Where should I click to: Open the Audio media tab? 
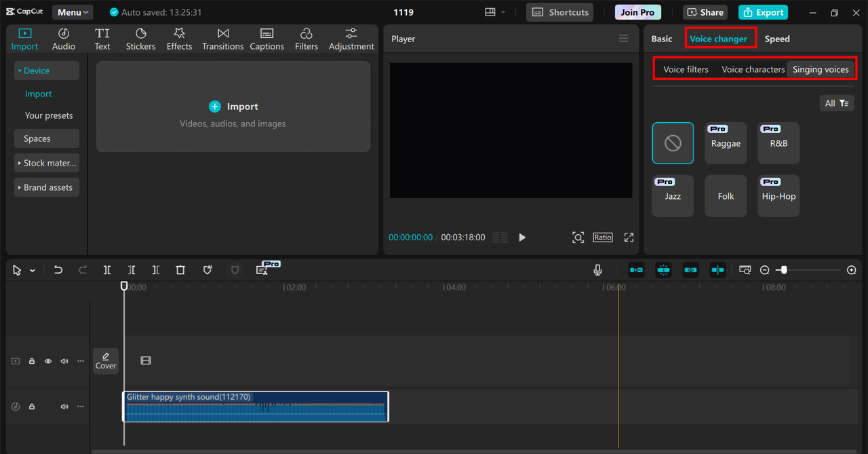[x=64, y=39]
